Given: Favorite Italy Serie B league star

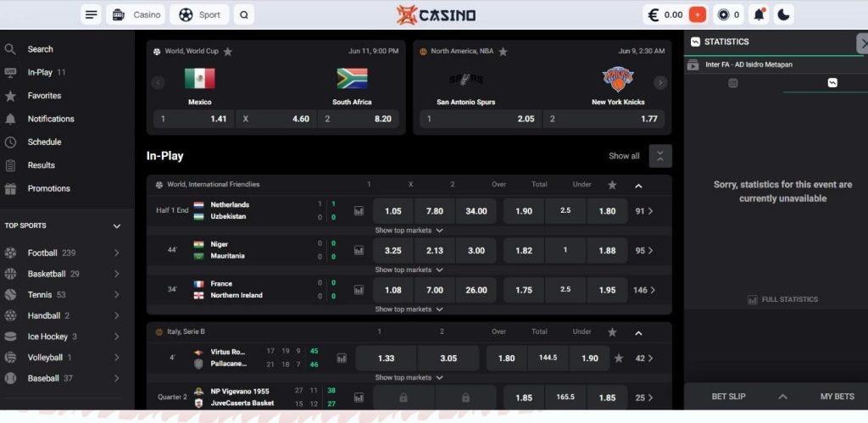Looking at the screenshot, I should click(x=612, y=332).
